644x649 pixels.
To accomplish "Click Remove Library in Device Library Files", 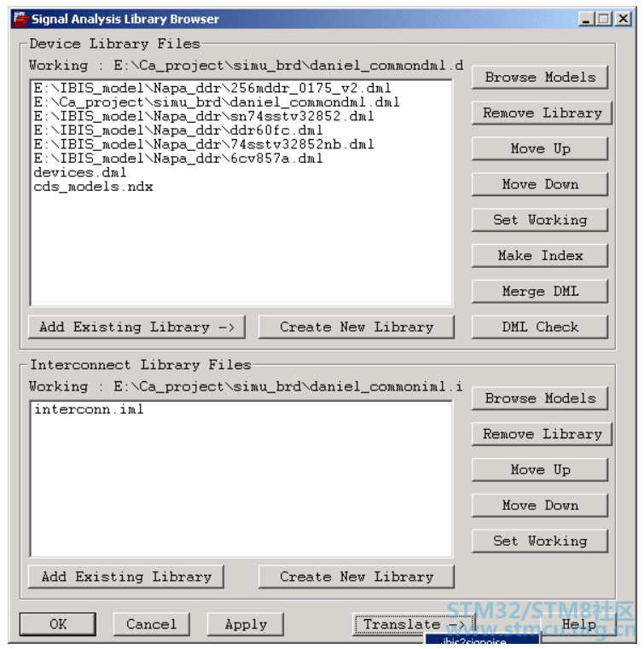I will 542,113.
